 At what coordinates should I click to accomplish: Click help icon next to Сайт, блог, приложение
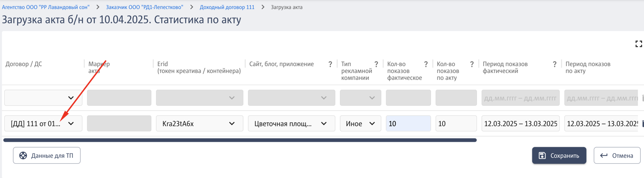pyautogui.click(x=330, y=64)
